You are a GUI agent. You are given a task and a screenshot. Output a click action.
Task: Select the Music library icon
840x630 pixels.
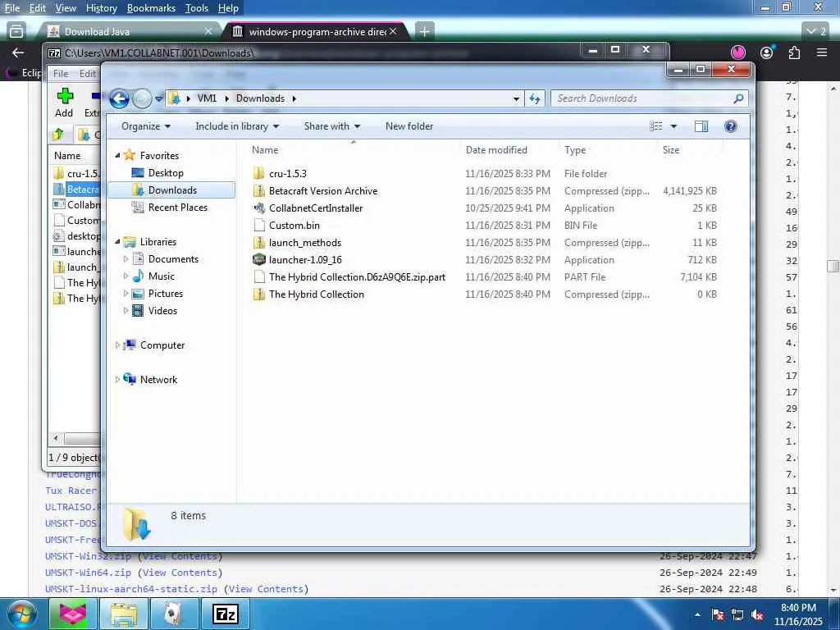coord(138,276)
